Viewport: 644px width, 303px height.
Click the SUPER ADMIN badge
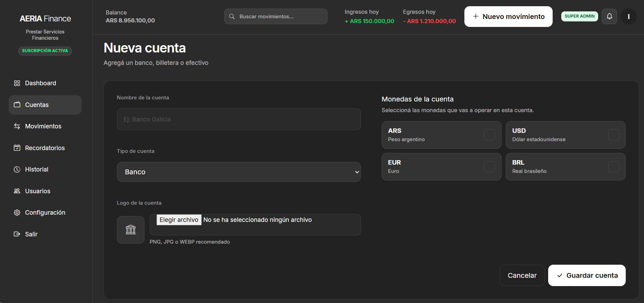pyautogui.click(x=580, y=16)
